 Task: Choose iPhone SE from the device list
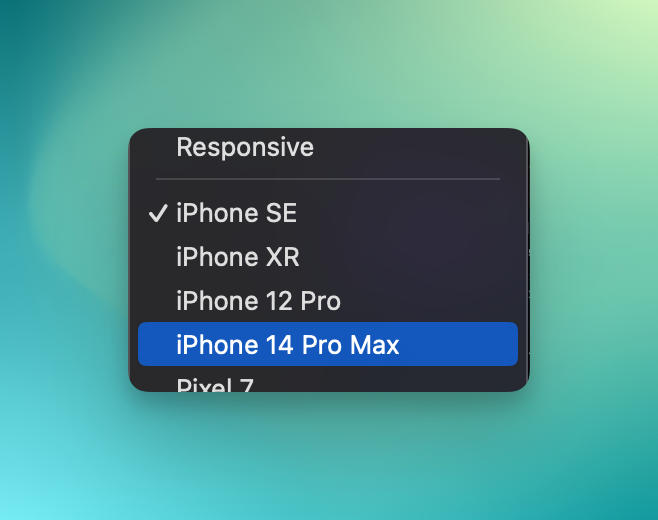[x=328, y=213]
